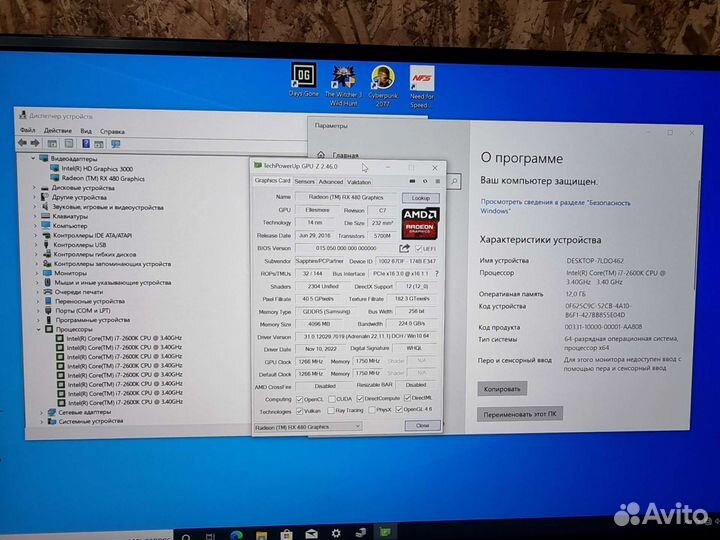Refresh GPU-Z info icon
The height and width of the screenshot is (540, 720).
click(x=425, y=181)
